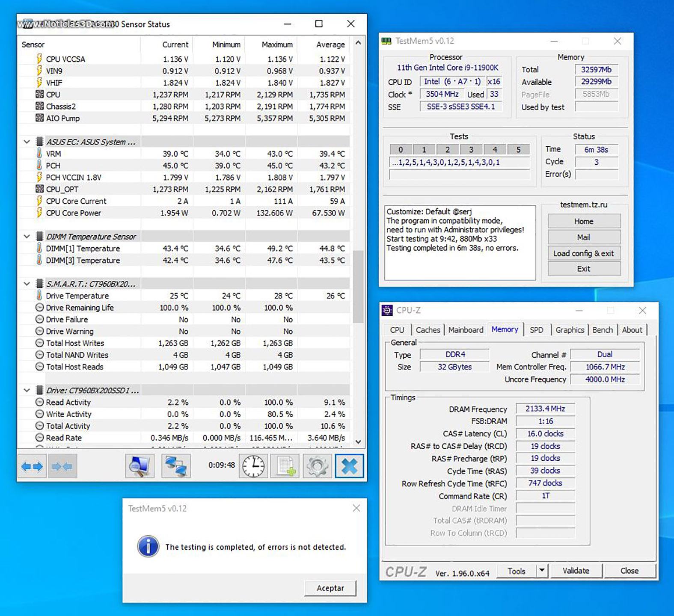Click the Drive Temperature thermometer icon
Viewport: 674px width, 616px height.
click(x=39, y=295)
